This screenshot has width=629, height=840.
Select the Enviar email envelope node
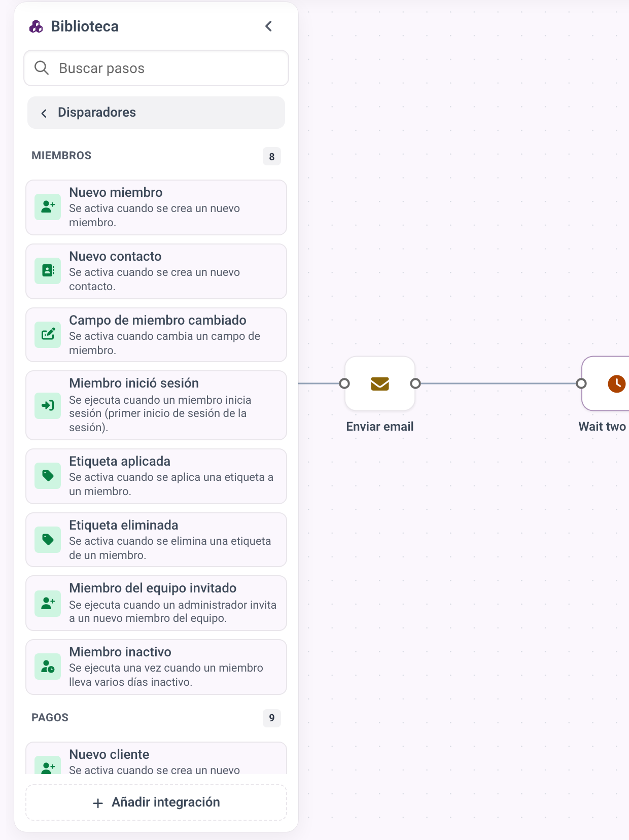pos(380,383)
